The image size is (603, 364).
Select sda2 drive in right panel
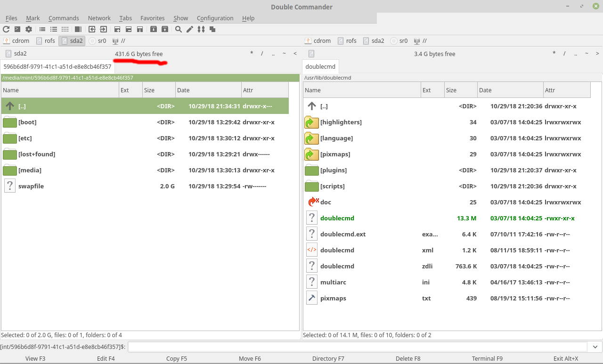tap(374, 41)
